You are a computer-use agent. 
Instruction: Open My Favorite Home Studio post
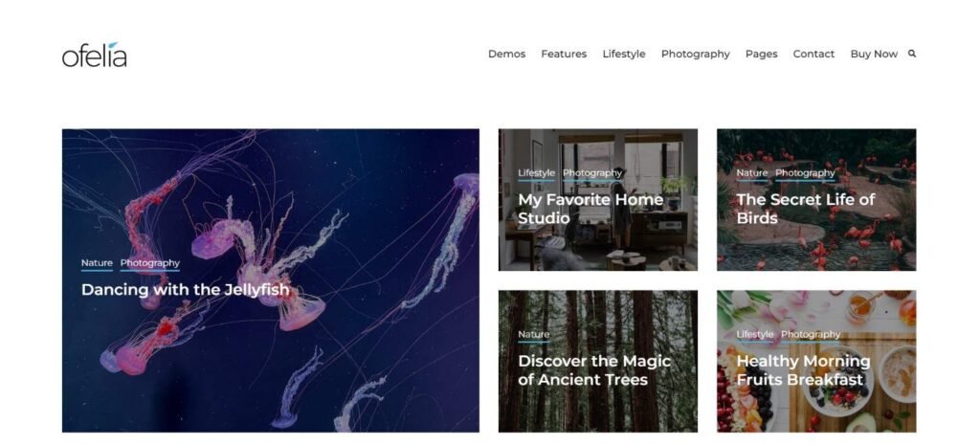click(x=590, y=209)
